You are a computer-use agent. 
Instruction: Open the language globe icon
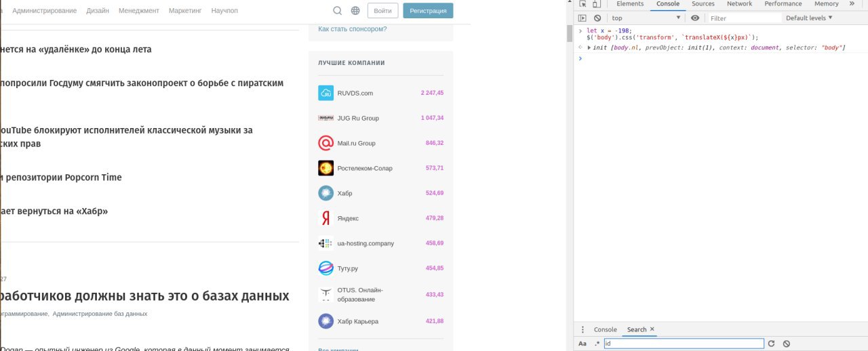(x=355, y=11)
